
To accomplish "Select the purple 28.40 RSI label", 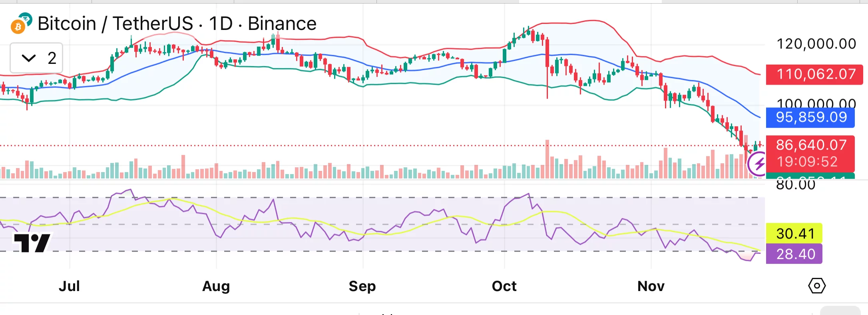I will coord(794,254).
